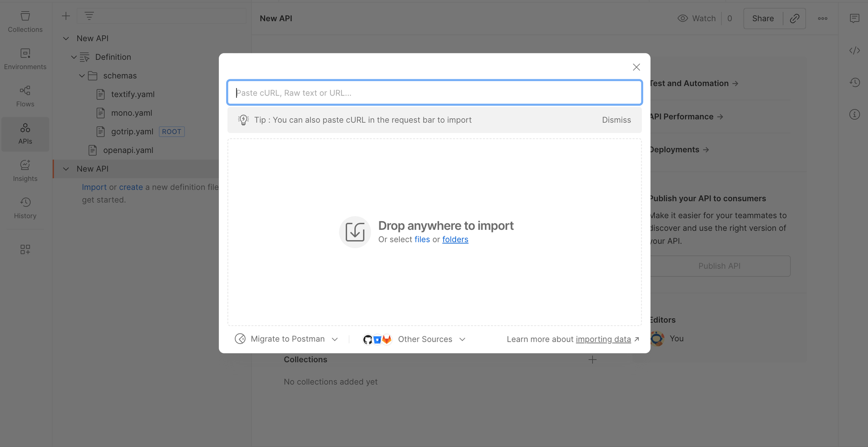Click the code snippet icon in right sidebar
The height and width of the screenshot is (447, 868).
click(x=854, y=51)
